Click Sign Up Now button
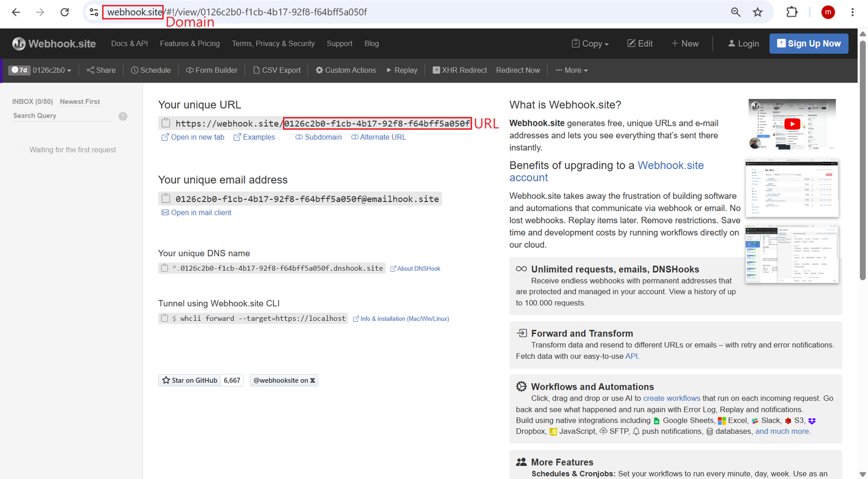Screen dimensions: 868x479 pos(809,43)
